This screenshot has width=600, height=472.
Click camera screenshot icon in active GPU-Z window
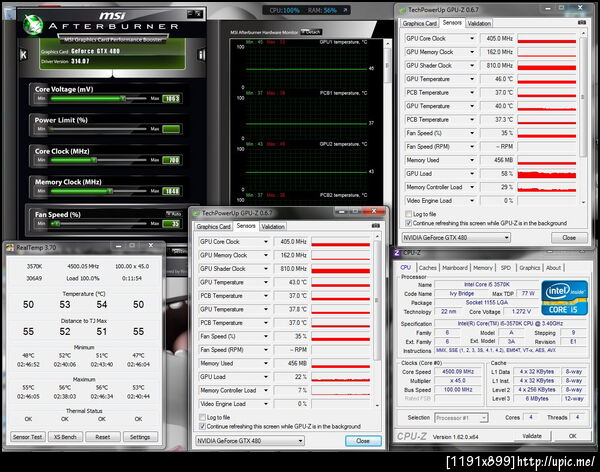point(376,226)
